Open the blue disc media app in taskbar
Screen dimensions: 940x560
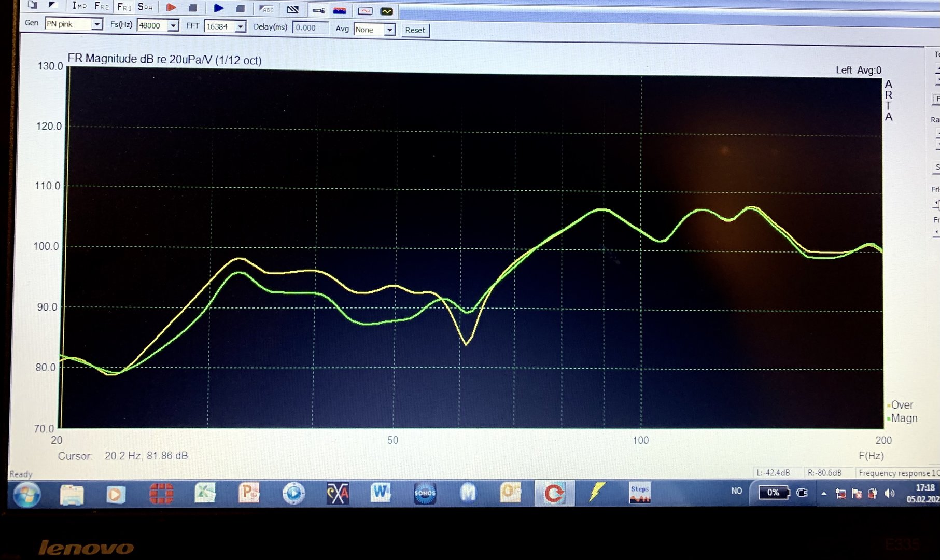tap(293, 493)
